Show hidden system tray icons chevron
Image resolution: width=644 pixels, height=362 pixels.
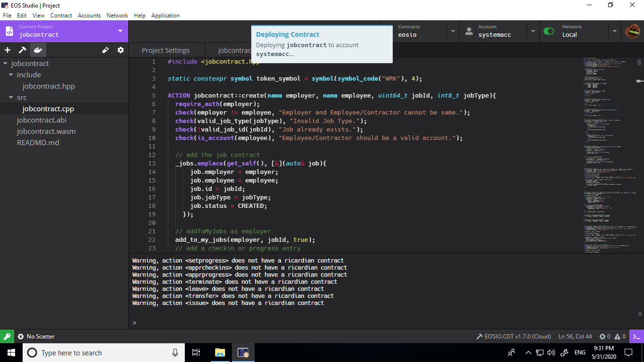coord(528,353)
